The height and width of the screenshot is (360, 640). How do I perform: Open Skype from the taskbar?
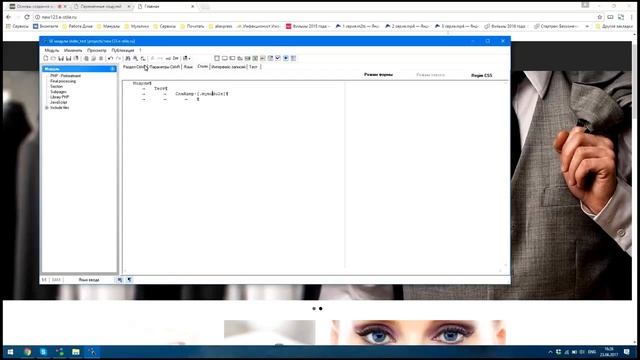[43, 352]
